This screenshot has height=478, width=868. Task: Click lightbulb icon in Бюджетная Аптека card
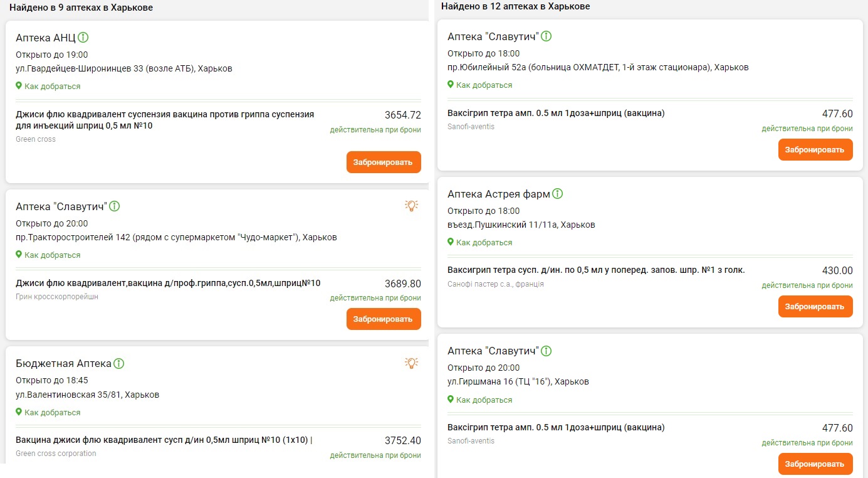coord(411,362)
